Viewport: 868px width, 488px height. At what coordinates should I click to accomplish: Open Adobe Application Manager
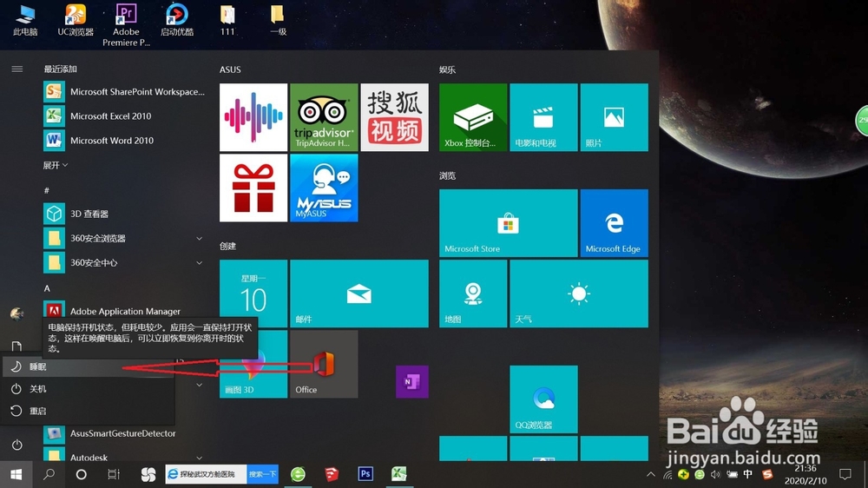coord(125,311)
